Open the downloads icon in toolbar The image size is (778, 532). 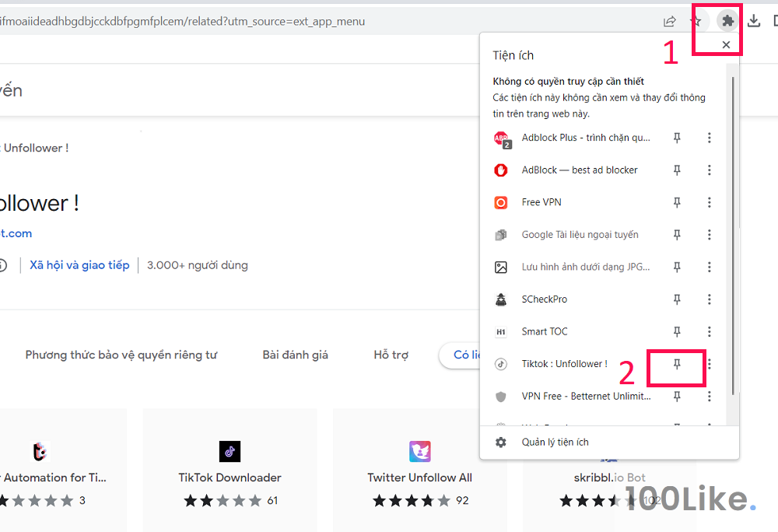click(x=753, y=21)
